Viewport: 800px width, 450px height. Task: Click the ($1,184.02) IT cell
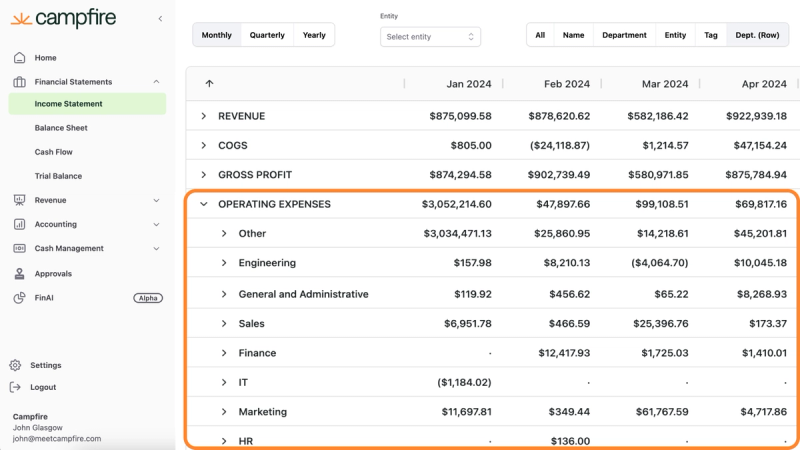[464, 382]
